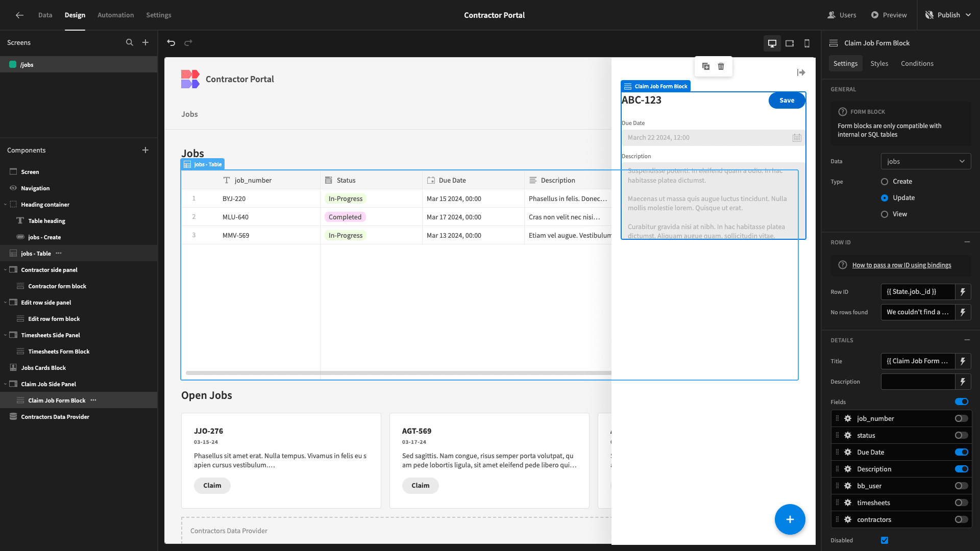Viewport: 980px width, 551px height.
Task: Open settings gear for bb_user field
Action: click(848, 486)
